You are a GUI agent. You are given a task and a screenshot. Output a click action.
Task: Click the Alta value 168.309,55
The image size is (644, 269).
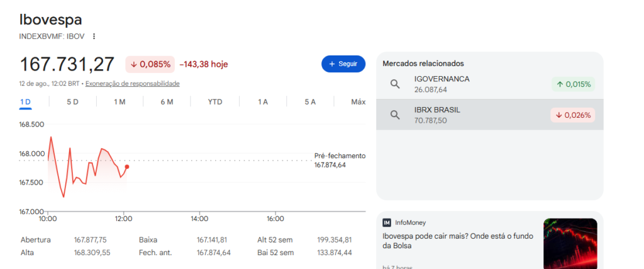(x=92, y=253)
